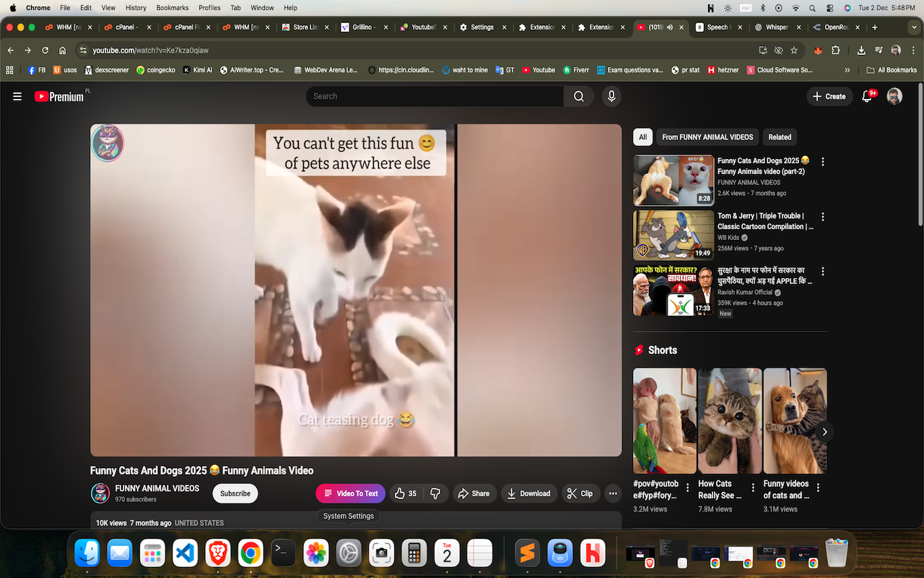Open the YouTube hamburger guide menu
This screenshot has width=924, height=578.
[x=17, y=96]
